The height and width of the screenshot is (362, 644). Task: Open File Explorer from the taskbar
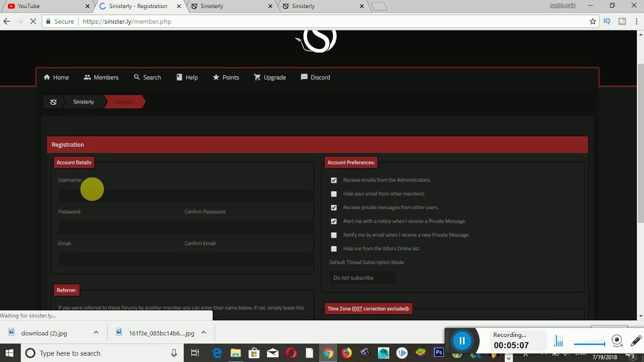click(x=235, y=353)
